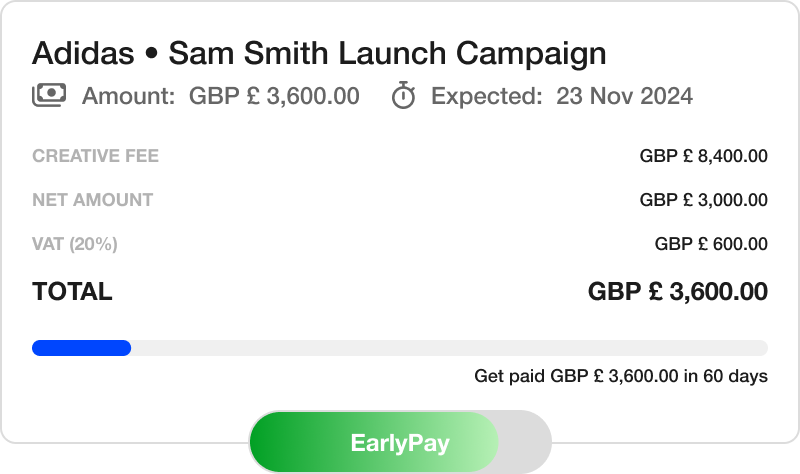Image resolution: width=800 pixels, height=474 pixels.
Task: Click the net amount value GBP £ 3,000.00
Action: [x=703, y=200]
